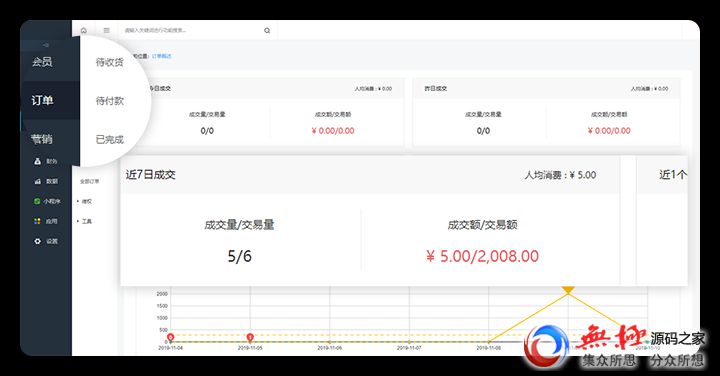Screen dimensions: 720x376
Task: Toggle the hamburger menu icon
Action: point(107,30)
